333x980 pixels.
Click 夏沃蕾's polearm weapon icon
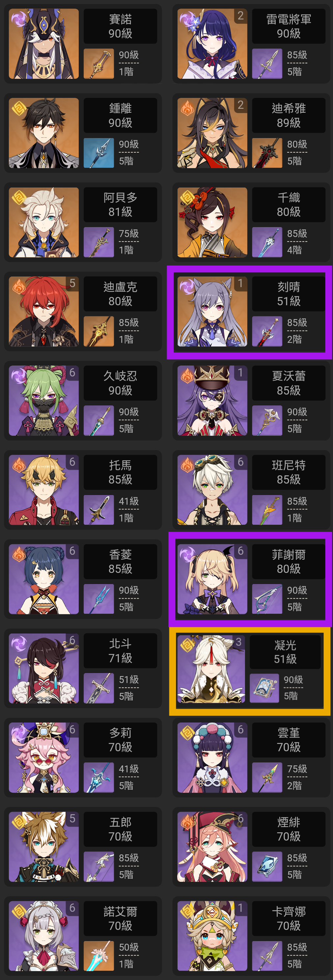(267, 420)
